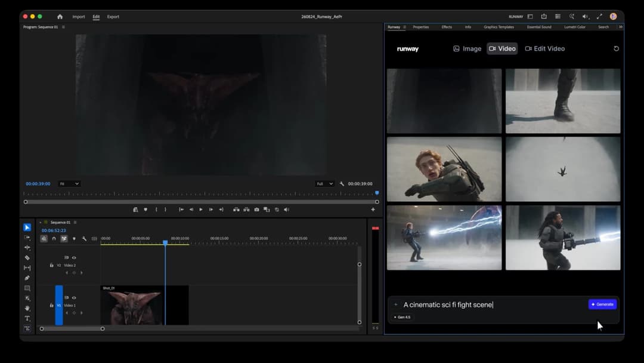The image size is (644, 363).
Task: Click Go to In point
Action: pos(181,210)
